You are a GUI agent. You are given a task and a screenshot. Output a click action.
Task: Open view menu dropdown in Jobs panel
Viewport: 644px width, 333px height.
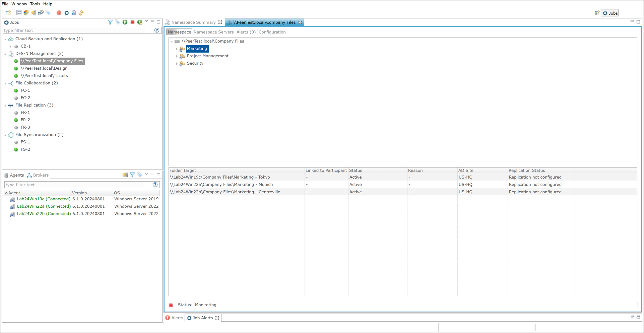[x=146, y=21]
